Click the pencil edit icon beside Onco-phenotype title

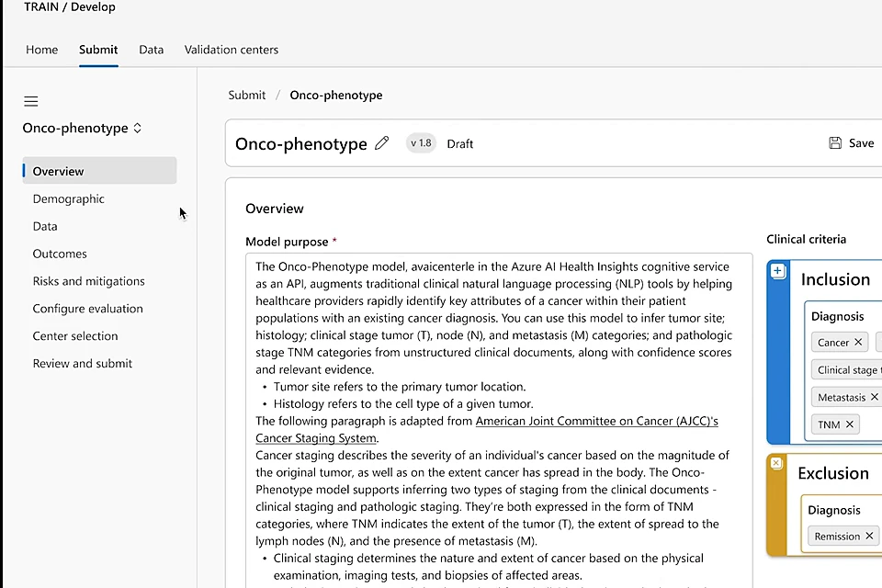[x=382, y=143]
